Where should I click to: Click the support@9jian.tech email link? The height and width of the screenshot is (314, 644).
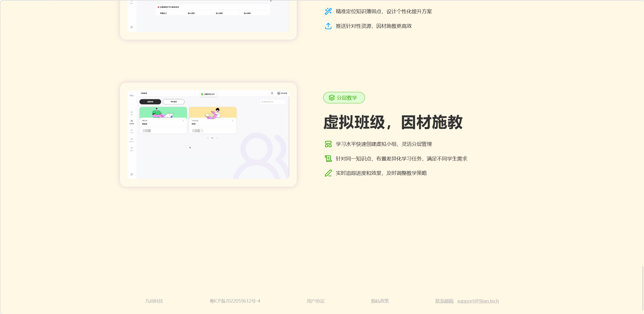[x=478, y=301]
